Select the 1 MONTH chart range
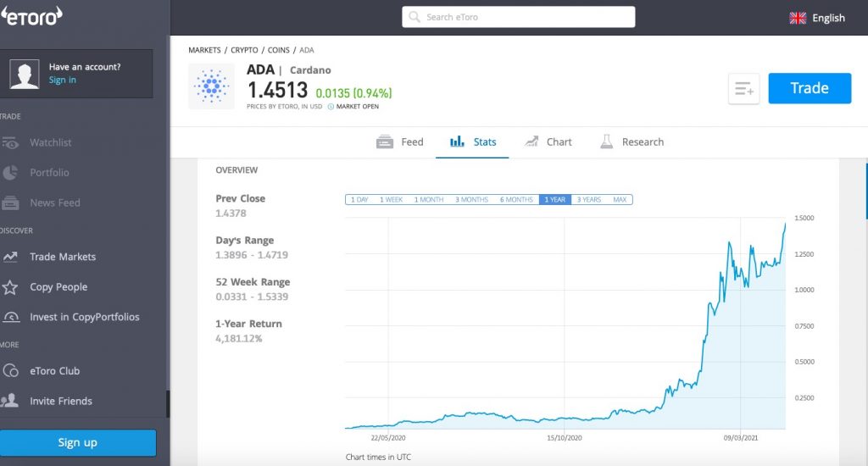This screenshot has height=466, width=868. click(x=428, y=200)
